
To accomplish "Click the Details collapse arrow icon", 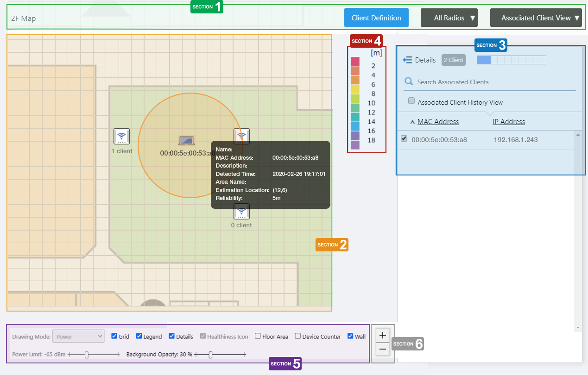I will click(407, 60).
